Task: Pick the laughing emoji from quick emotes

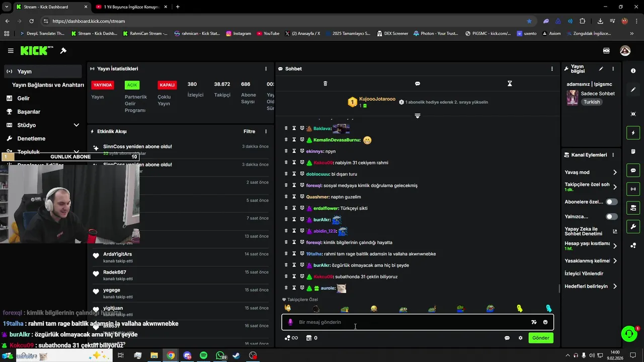Action: coord(374,308)
